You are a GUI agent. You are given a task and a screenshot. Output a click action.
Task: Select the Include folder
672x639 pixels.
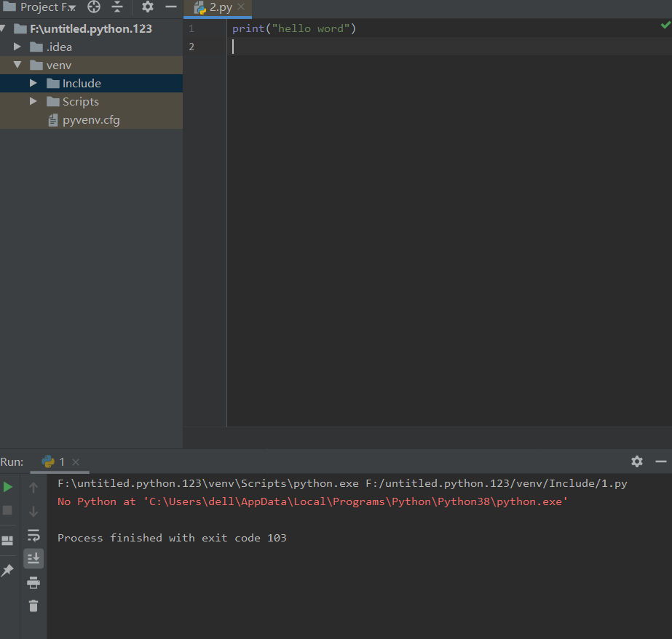[x=91, y=84]
